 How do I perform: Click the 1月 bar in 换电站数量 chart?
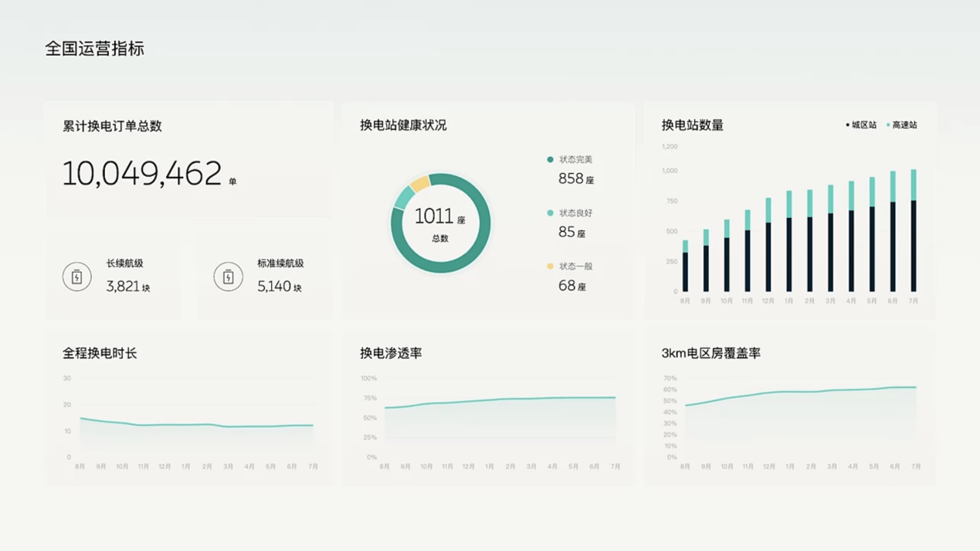[x=789, y=241]
